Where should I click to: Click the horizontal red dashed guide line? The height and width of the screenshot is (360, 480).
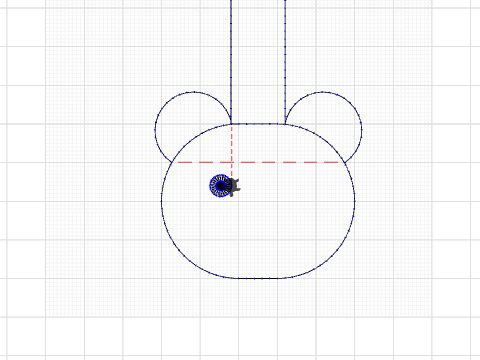(258, 162)
